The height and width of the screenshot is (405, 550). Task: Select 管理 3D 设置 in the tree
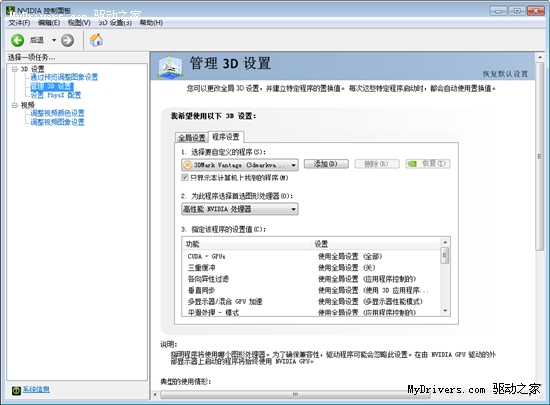(52, 86)
